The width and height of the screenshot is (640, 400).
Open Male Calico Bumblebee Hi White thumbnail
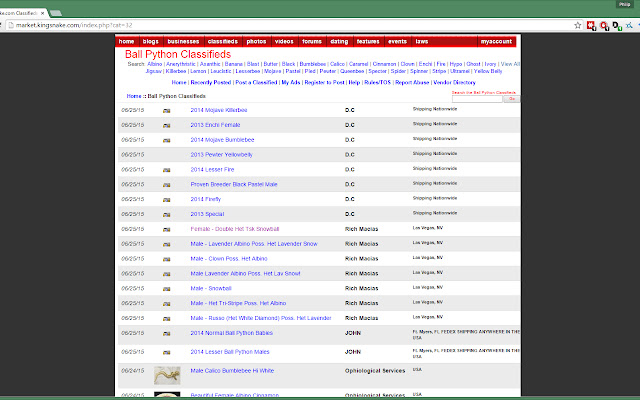point(167,374)
